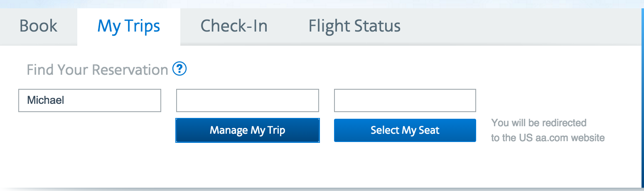Screen dimensions: 644x191
Task: View flight status tab in navigation
Action: [x=354, y=26]
